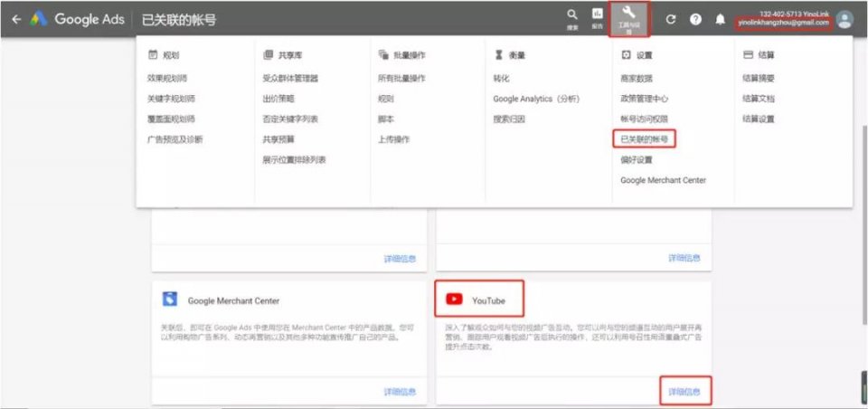Open 受众群体管理器 from shared library
Viewport: 868px width, 409px height.
click(290, 79)
